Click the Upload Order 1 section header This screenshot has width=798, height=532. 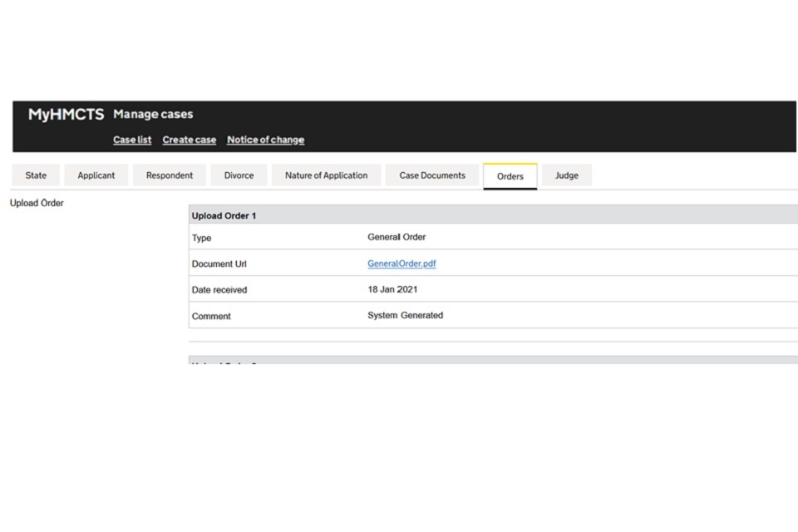tap(224, 215)
